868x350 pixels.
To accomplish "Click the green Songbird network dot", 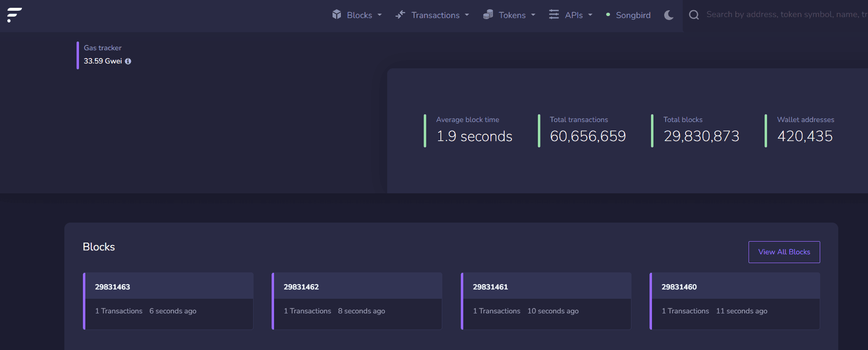I will click(x=608, y=15).
